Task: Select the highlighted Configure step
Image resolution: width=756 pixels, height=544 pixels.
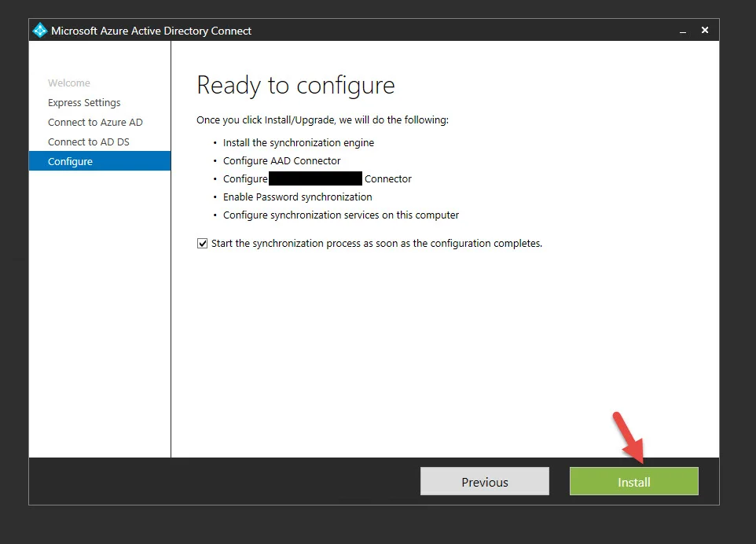Action: click(x=100, y=161)
